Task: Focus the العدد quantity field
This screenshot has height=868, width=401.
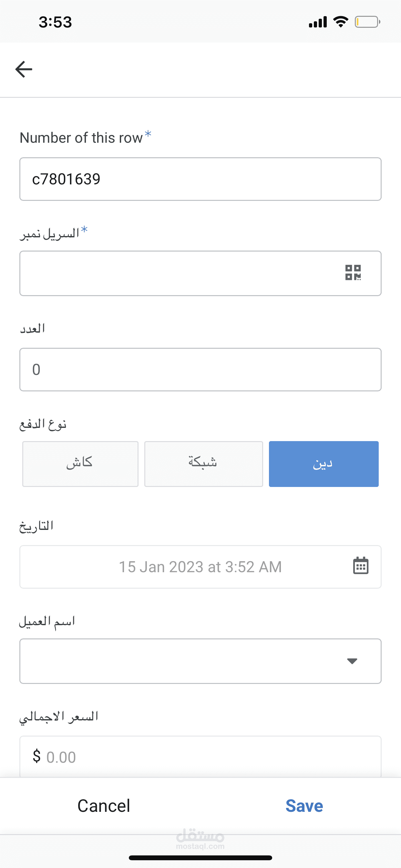Action: (x=200, y=369)
